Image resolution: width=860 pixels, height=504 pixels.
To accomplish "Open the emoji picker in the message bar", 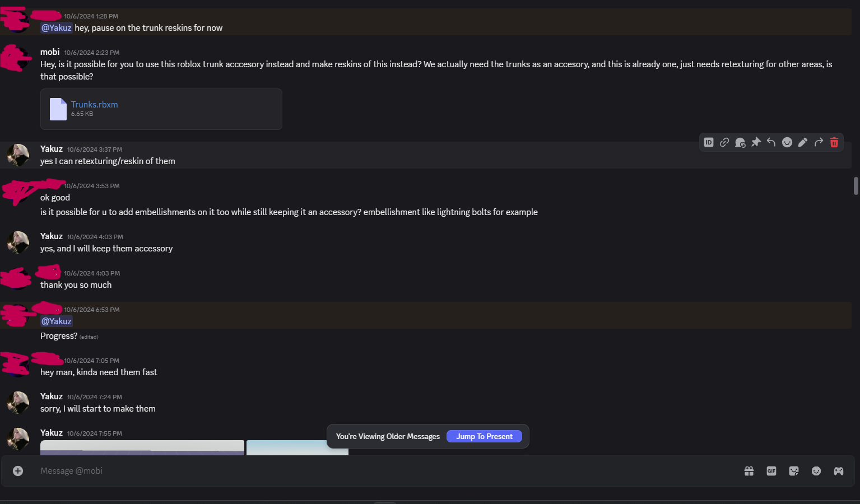I will tap(816, 471).
